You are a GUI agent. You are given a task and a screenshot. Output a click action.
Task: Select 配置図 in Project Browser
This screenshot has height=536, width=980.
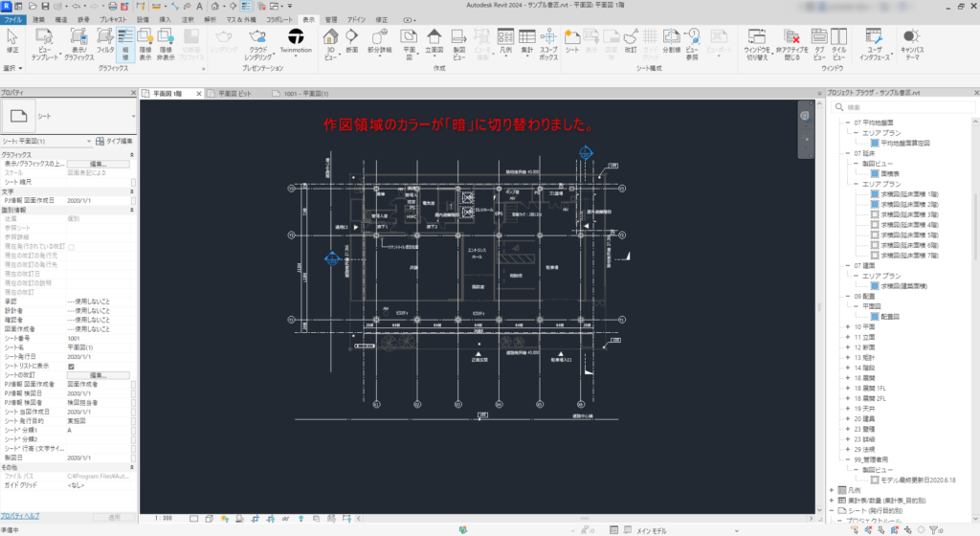[890, 317]
